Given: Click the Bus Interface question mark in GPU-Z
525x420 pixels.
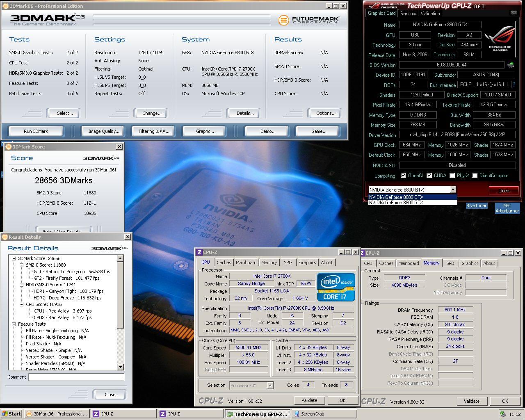Looking at the screenshot, I should tap(514, 84).
